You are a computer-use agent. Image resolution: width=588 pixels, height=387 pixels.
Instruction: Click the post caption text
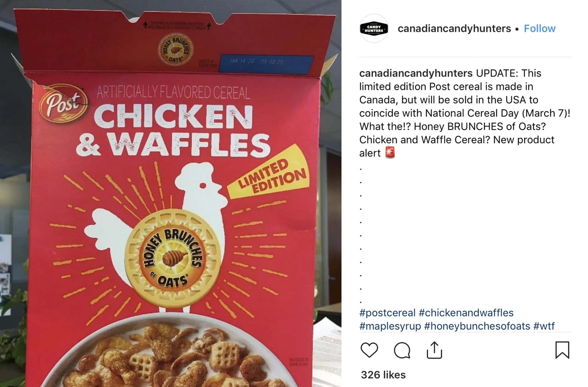[x=464, y=113]
